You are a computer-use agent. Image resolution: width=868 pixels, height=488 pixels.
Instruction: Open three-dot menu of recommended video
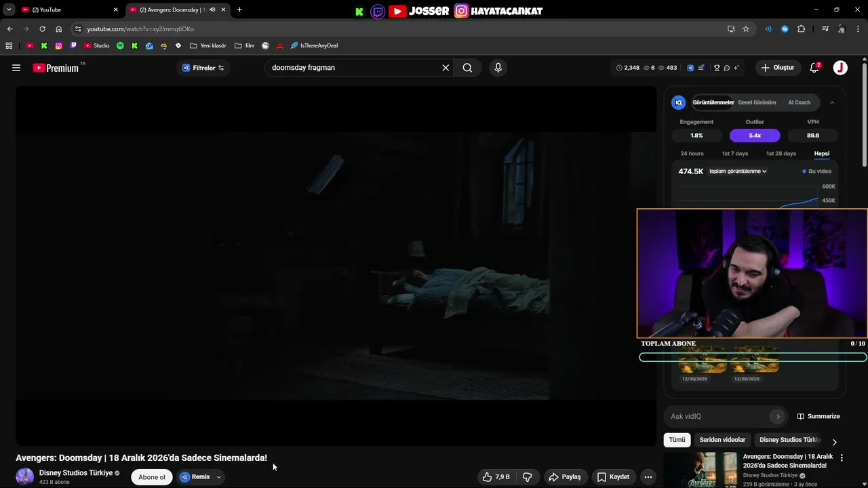(x=842, y=458)
